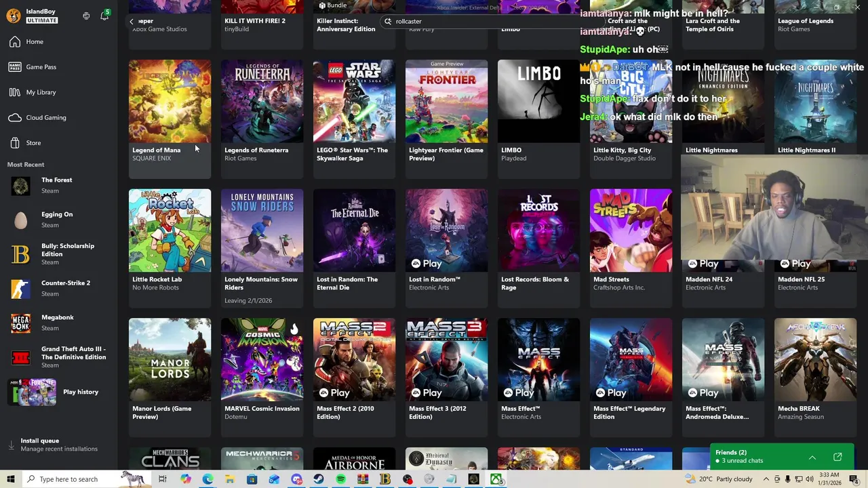Click the taskbar search box
Screen dimensions: 868x488
point(88,479)
